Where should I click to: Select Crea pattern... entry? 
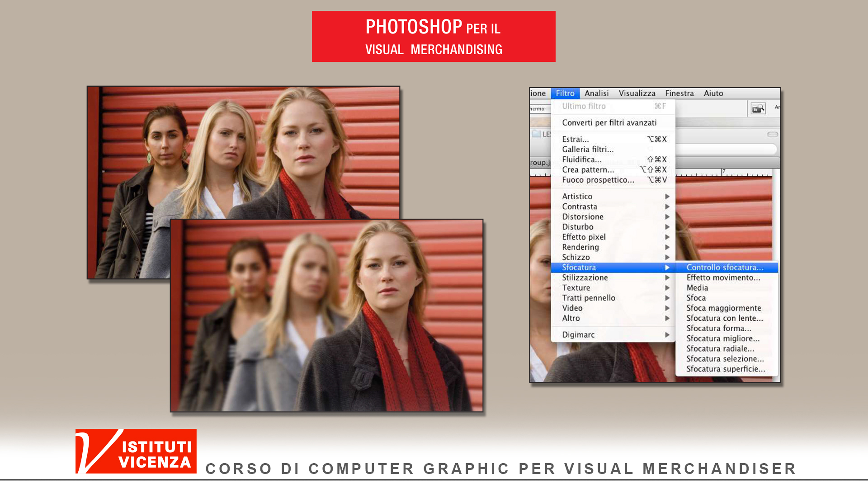click(613, 170)
